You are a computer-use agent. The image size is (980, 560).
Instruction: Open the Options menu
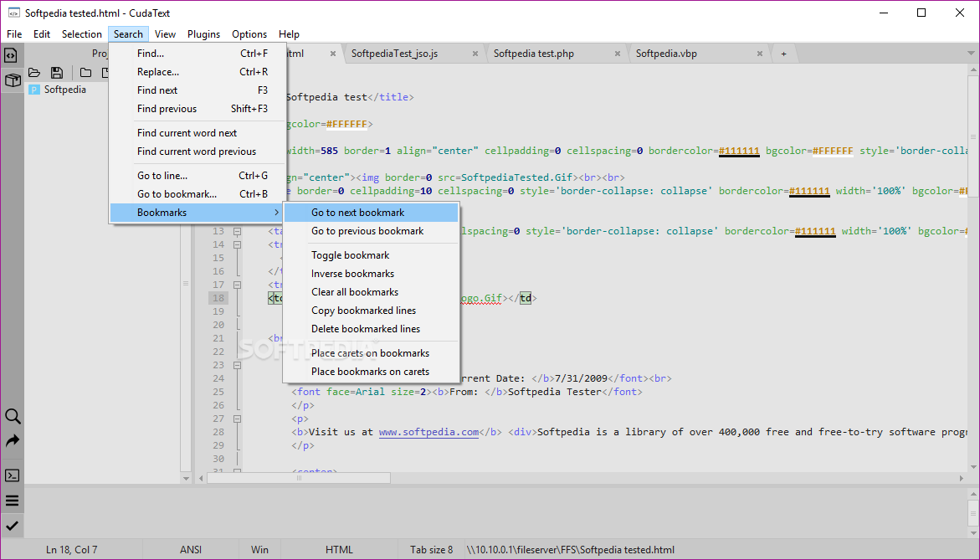(249, 33)
